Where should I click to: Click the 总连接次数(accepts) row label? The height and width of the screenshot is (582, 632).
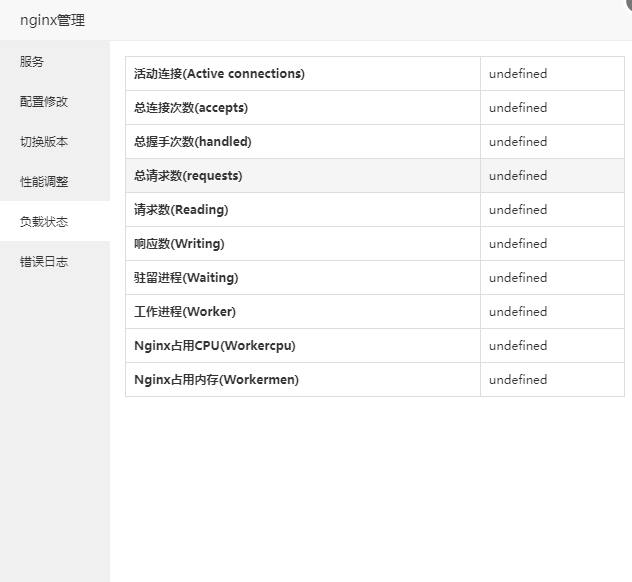pos(191,108)
